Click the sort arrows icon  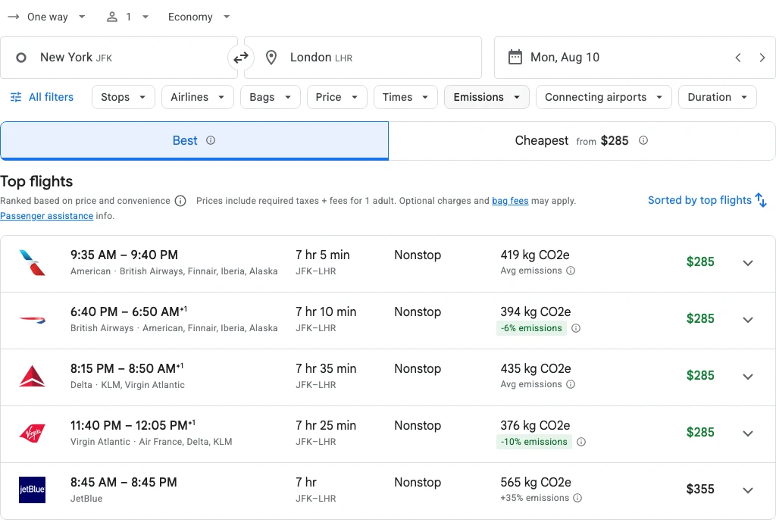tap(761, 200)
